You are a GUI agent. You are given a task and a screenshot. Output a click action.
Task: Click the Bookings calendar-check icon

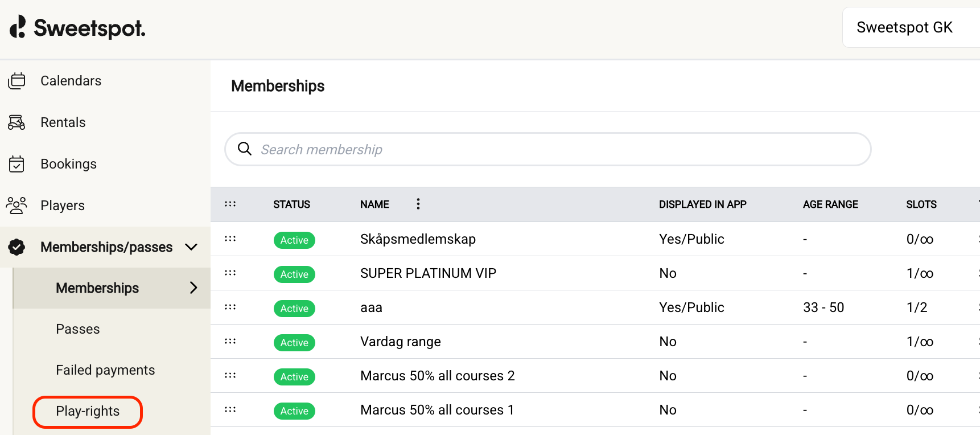pos(17,164)
